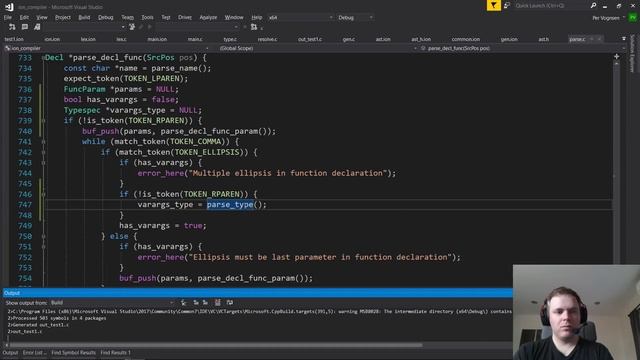Open the Edit menu
This screenshot has width=640, height=360.
24,18
